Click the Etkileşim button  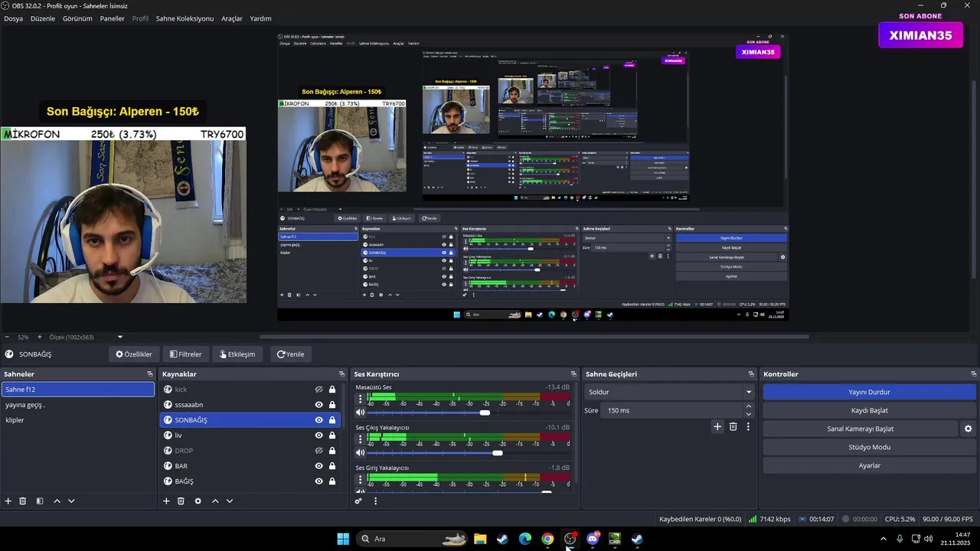point(237,354)
